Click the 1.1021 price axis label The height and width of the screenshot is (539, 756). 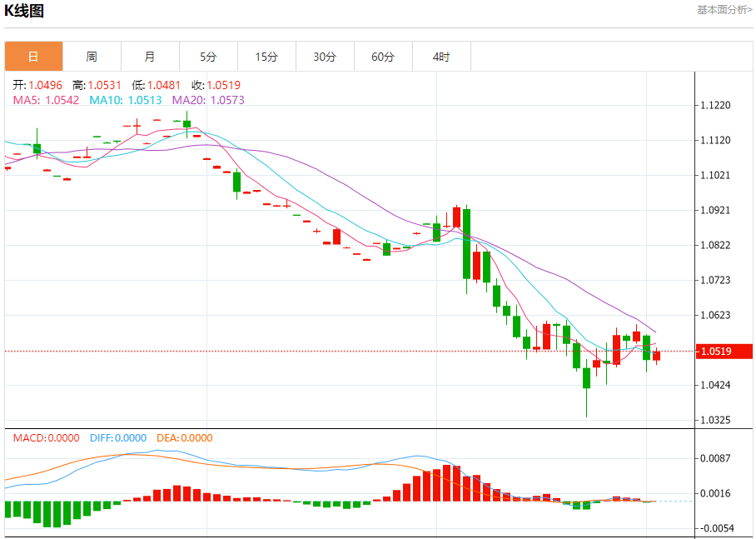[715, 175]
